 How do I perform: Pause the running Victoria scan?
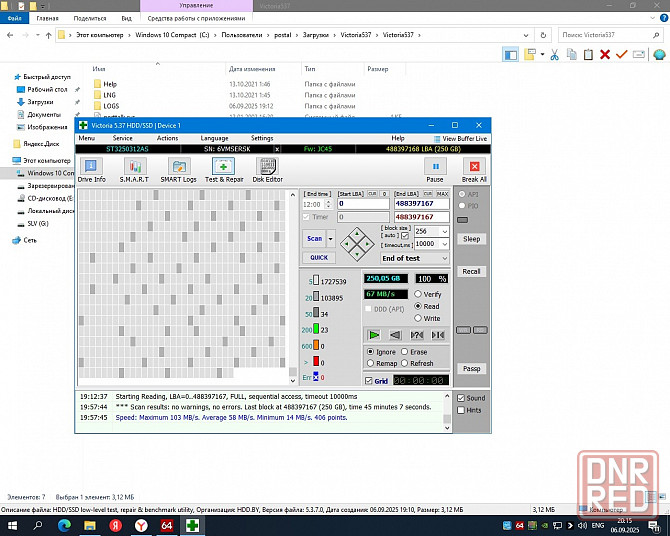point(435,170)
